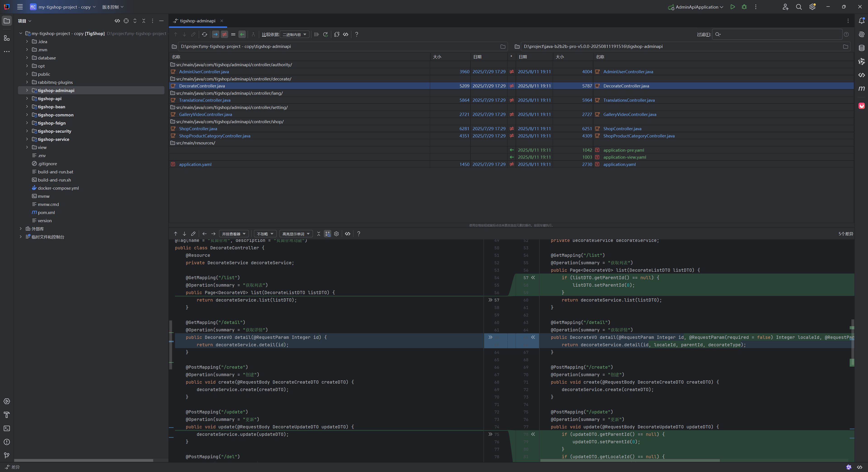Select TranslationsController.java on the left

point(205,100)
